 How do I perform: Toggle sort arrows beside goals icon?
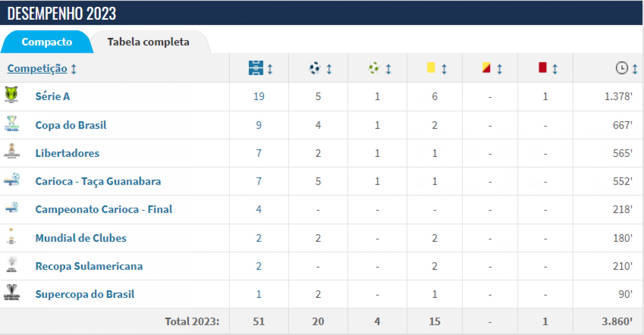pyautogui.click(x=329, y=69)
